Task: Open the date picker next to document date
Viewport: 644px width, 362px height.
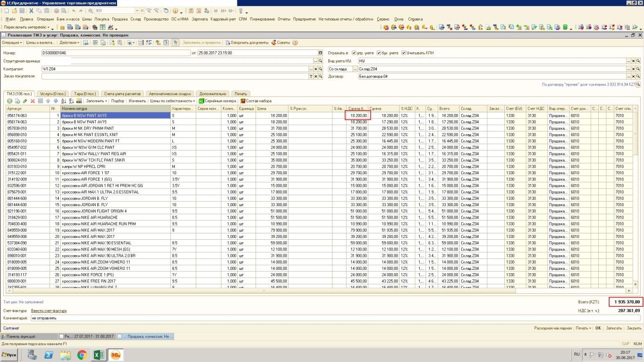Action: click(x=320, y=53)
